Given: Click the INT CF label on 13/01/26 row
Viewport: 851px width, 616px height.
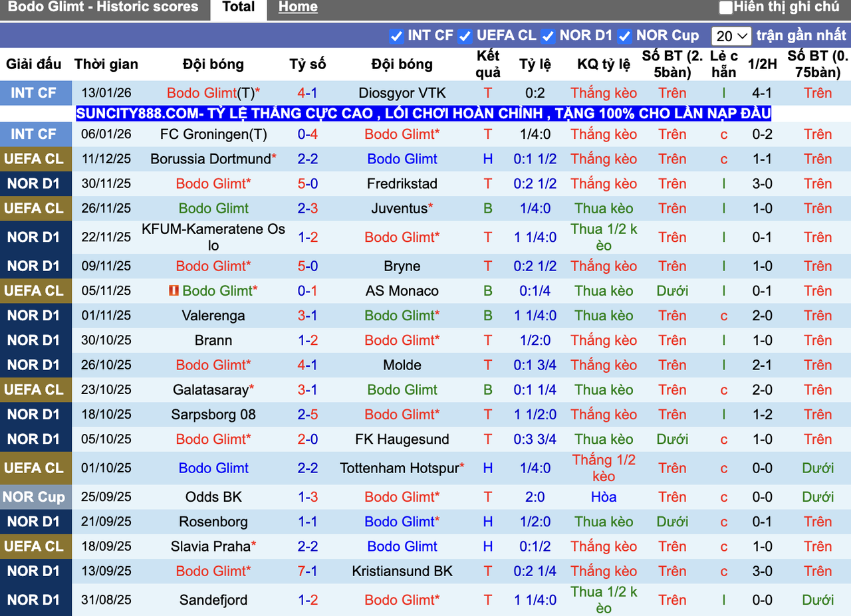Looking at the screenshot, I should tap(34, 93).
